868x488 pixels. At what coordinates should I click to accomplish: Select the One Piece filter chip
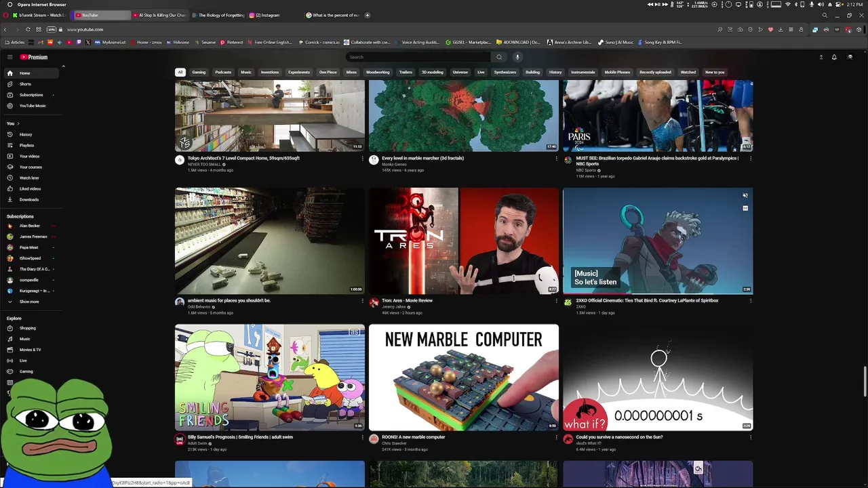(328, 72)
